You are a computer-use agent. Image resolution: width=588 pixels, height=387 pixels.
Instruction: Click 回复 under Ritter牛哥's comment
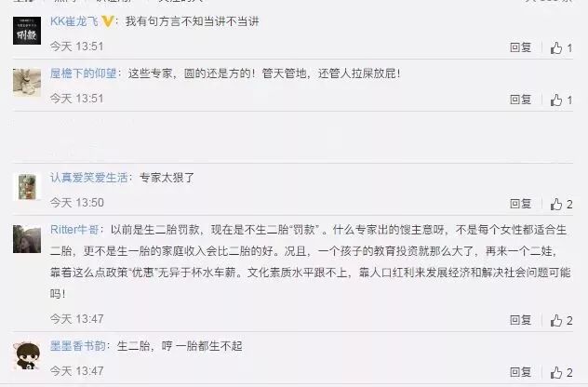[520, 320]
